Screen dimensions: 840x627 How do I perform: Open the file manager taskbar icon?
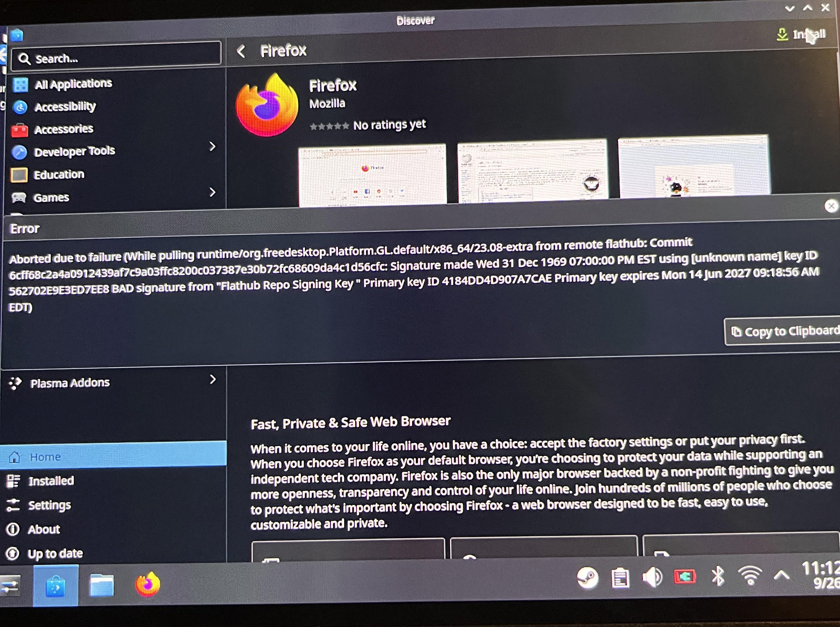pos(101,585)
